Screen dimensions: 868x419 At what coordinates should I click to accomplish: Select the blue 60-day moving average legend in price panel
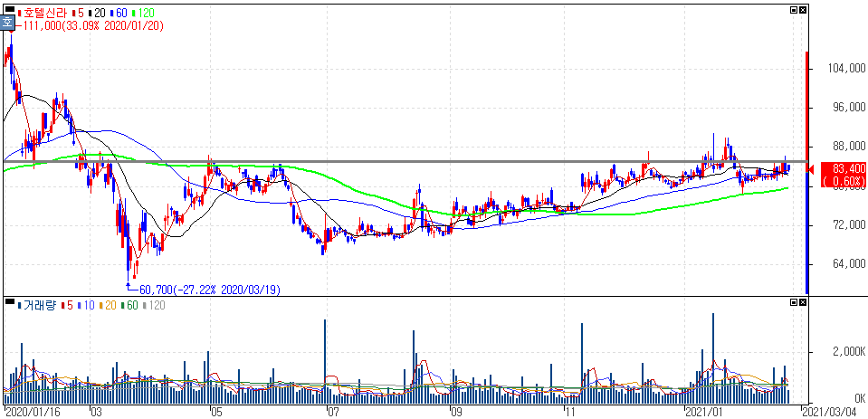pyautogui.click(x=120, y=12)
